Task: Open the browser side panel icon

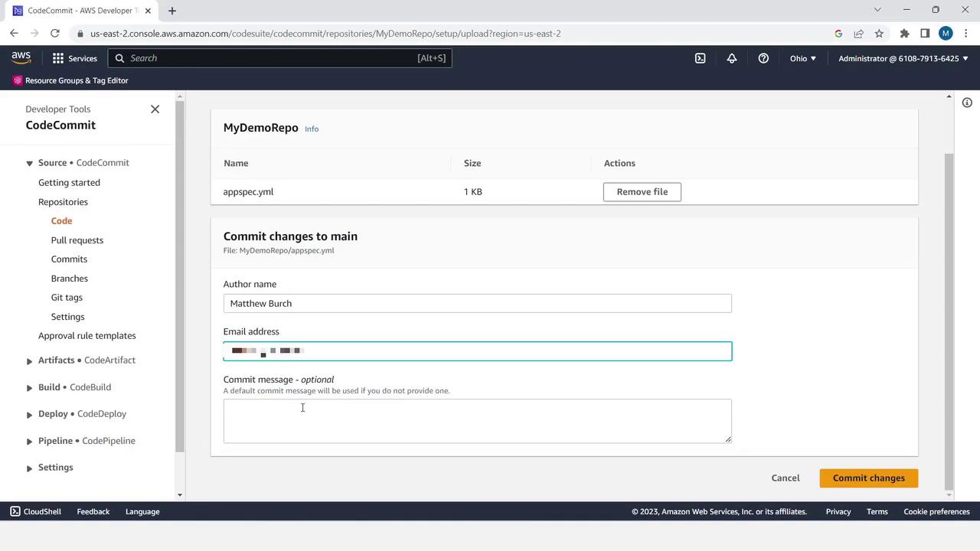Action: click(x=925, y=34)
